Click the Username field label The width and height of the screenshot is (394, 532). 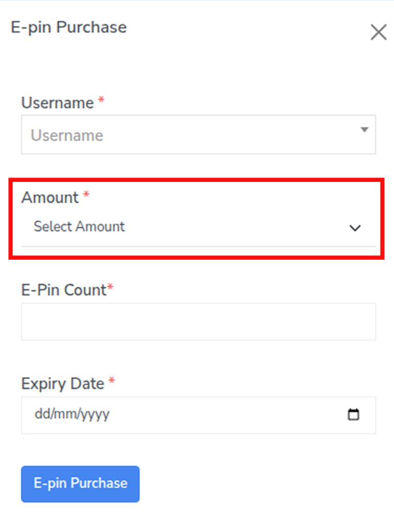tap(57, 103)
